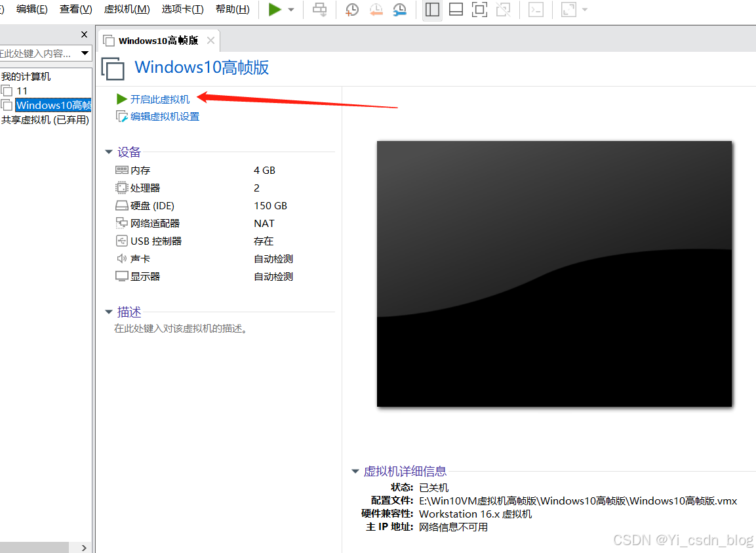The image size is (756, 553).
Task: Click the stretch guest display icon
Action: (569, 10)
